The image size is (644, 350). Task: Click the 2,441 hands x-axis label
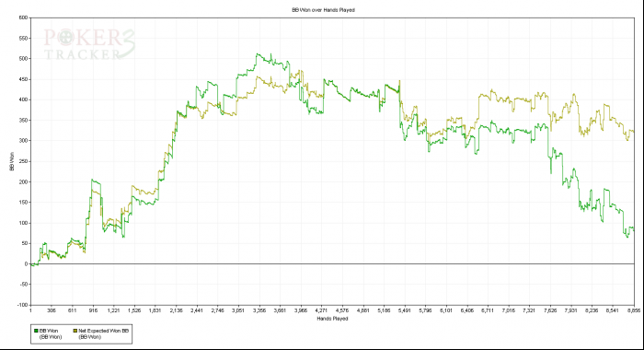tap(197, 310)
